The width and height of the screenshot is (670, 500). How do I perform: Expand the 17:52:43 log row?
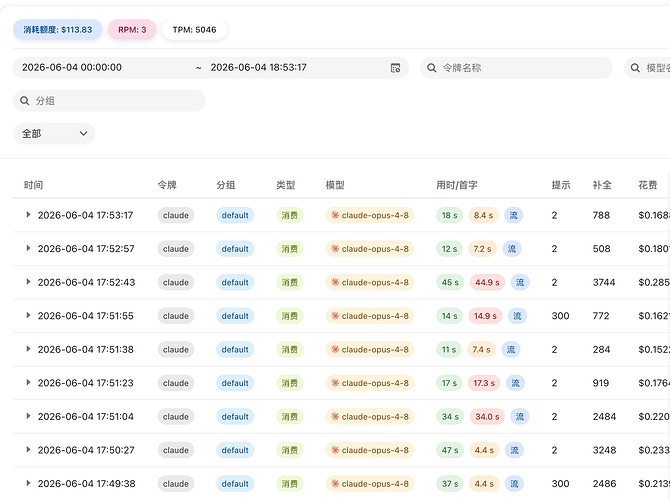point(28,282)
